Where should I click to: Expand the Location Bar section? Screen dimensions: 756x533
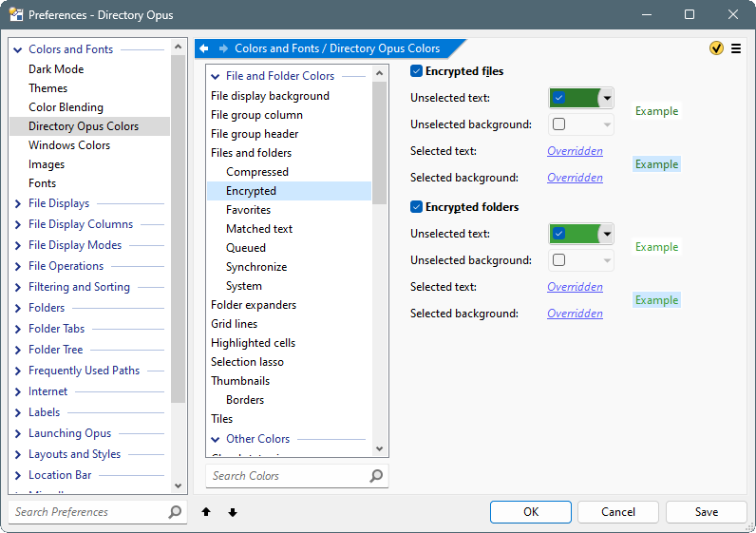(x=18, y=475)
